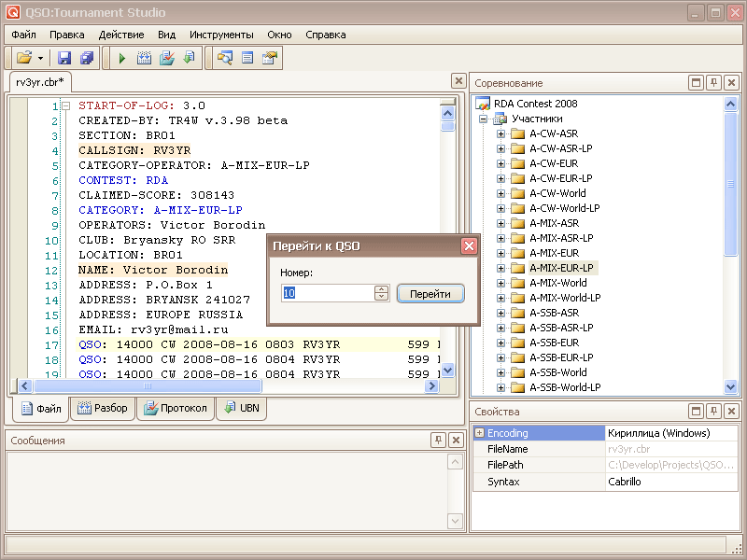Toggle the pin on the Свойства panel
This screenshot has height=560, width=747.
click(x=713, y=411)
